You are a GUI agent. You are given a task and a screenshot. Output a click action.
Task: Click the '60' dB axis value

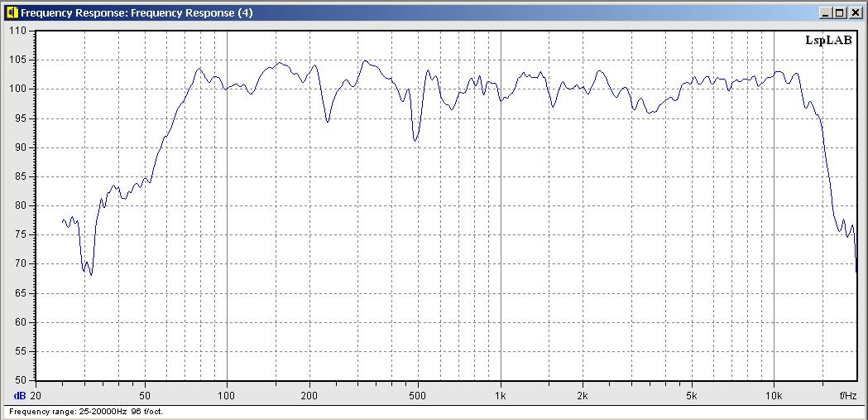[x=21, y=322]
